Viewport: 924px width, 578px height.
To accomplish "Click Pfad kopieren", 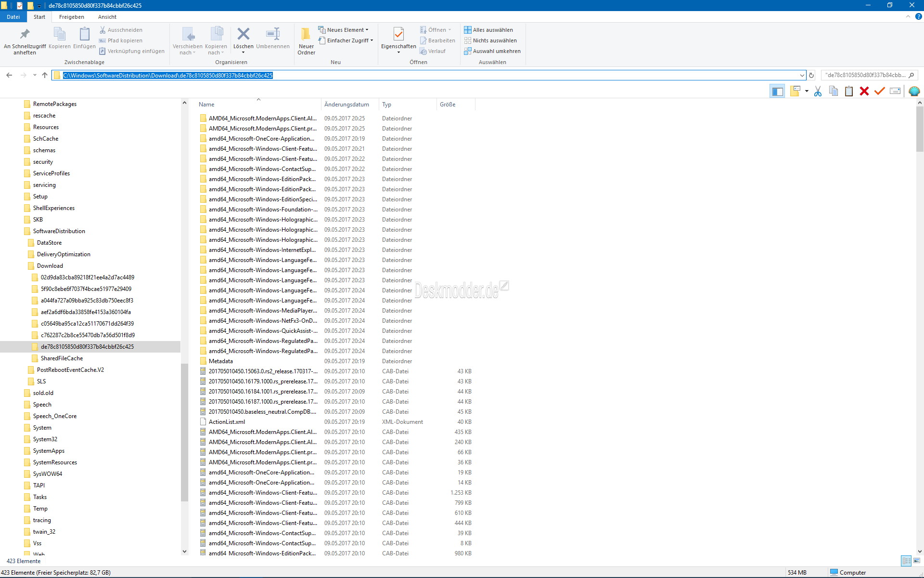I will [121, 40].
